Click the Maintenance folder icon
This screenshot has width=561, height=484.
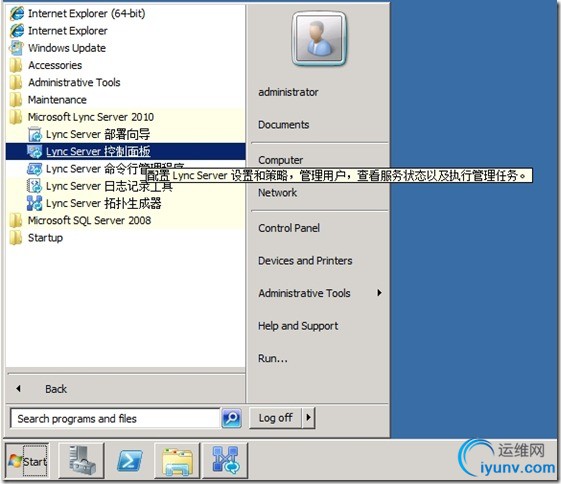point(16,99)
